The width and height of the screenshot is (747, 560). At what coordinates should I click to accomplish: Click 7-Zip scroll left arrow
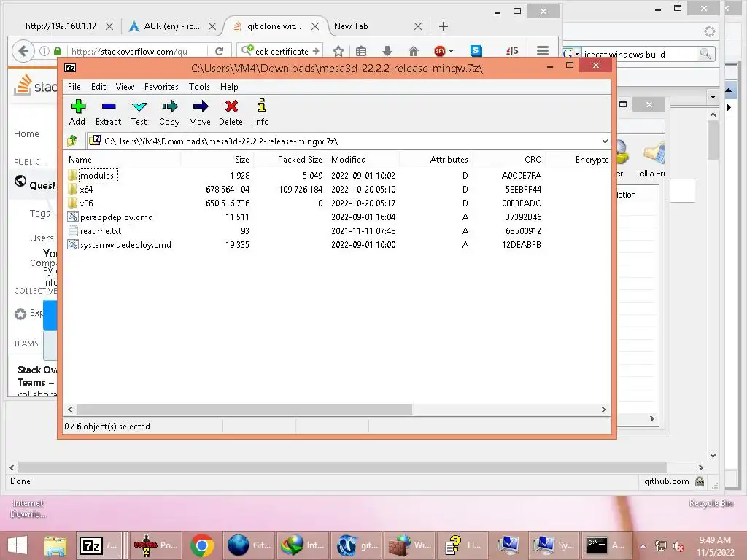(x=71, y=409)
